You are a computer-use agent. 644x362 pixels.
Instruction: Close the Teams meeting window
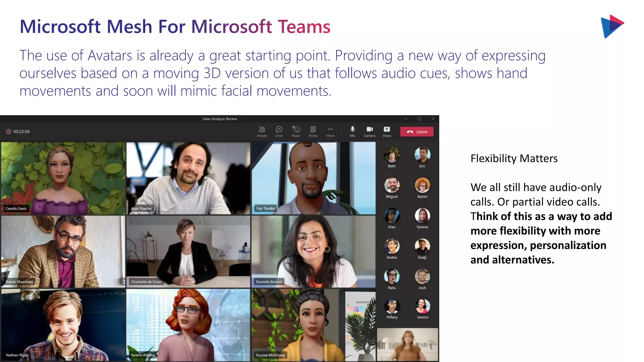point(433,119)
